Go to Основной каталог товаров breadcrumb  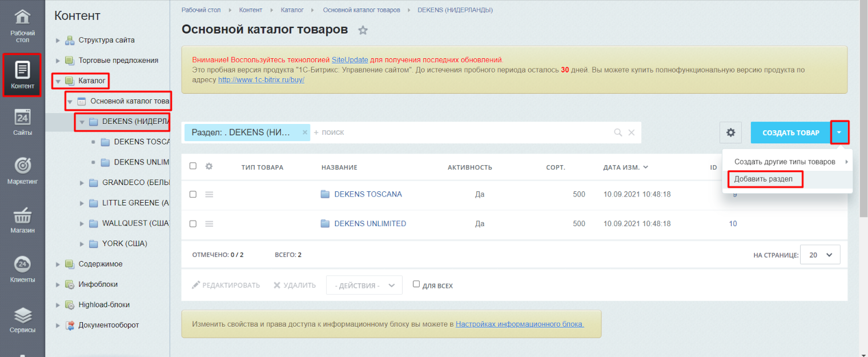coord(361,10)
